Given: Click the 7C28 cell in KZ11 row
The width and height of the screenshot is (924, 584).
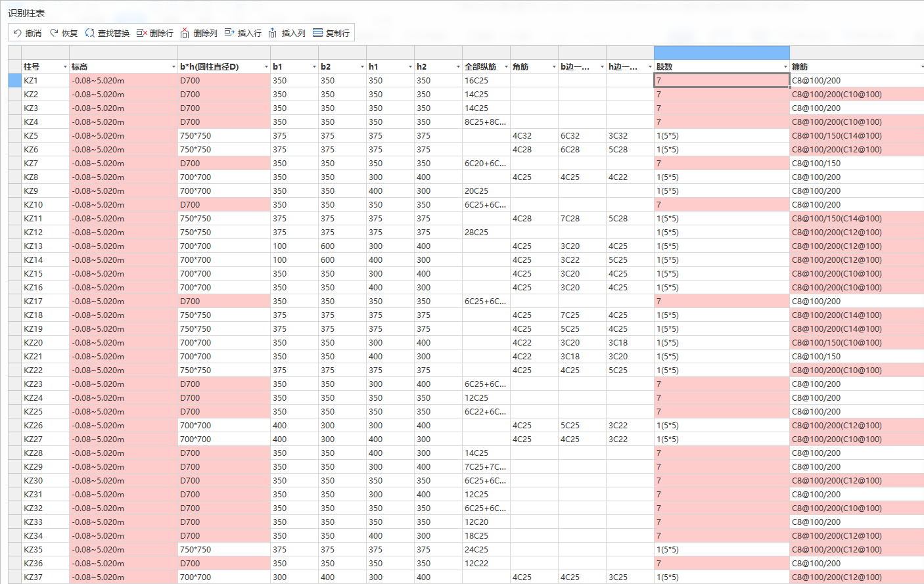Looking at the screenshot, I should pyautogui.click(x=582, y=219).
